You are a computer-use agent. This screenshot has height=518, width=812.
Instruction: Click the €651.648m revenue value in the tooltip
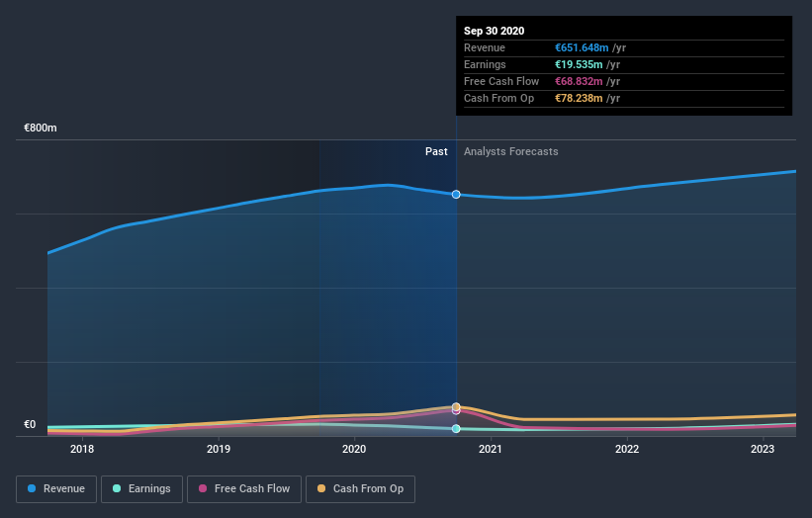tap(583, 47)
